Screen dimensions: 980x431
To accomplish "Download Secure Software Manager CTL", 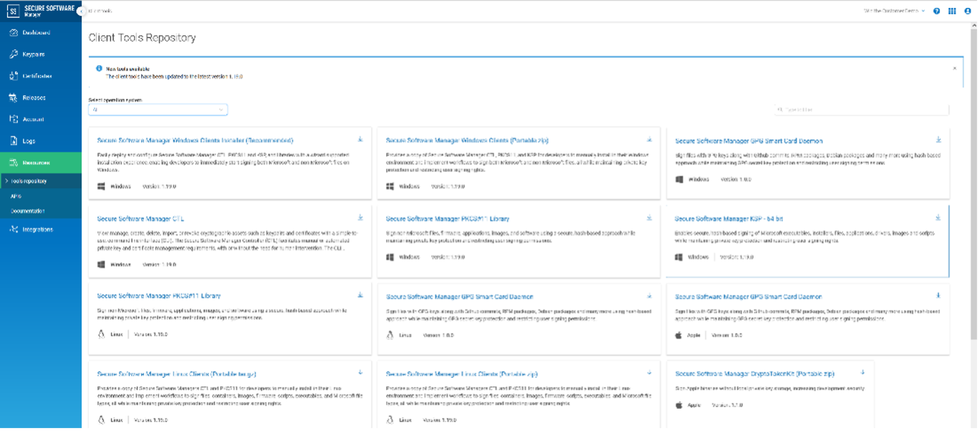I will (x=360, y=217).
